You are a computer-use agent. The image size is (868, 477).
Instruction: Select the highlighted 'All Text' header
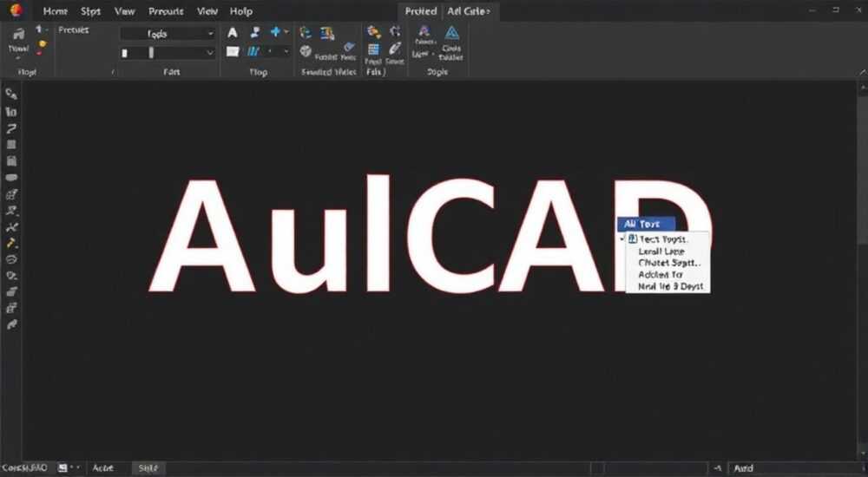tap(646, 224)
